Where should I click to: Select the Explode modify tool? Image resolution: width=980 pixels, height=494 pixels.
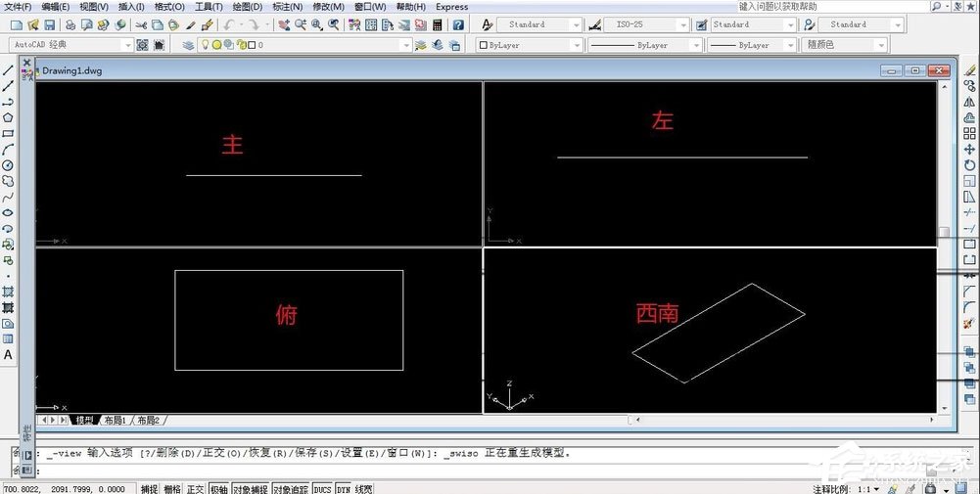(969, 323)
